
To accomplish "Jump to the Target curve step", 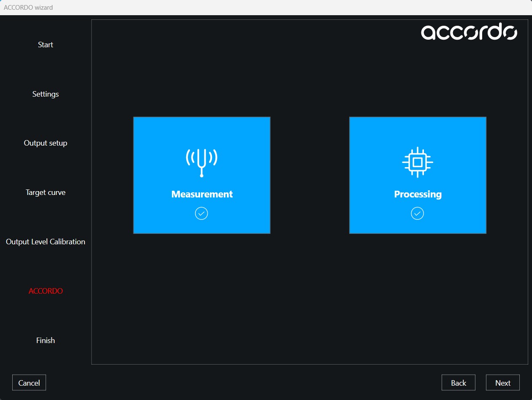I will [46, 192].
